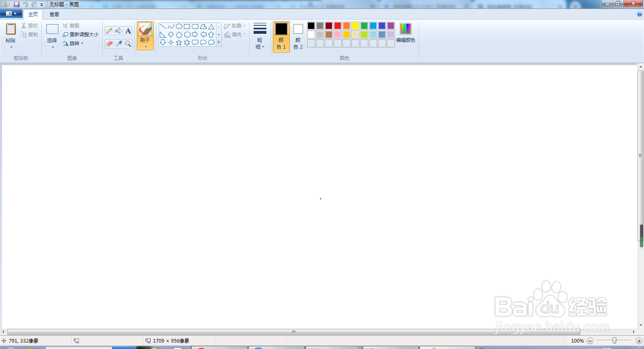Switch to the 主页 tab
The image size is (644, 349).
(33, 14)
